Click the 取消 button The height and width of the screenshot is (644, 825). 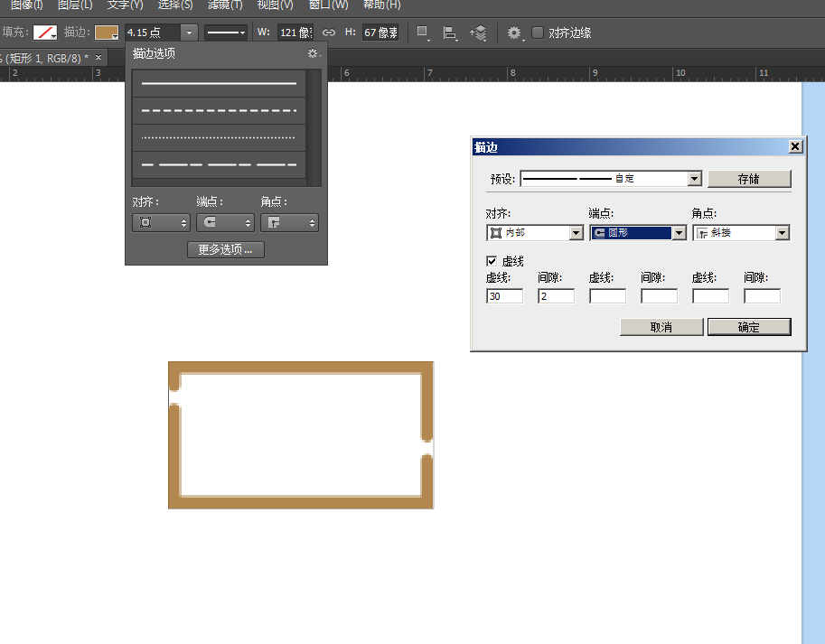pyautogui.click(x=661, y=327)
